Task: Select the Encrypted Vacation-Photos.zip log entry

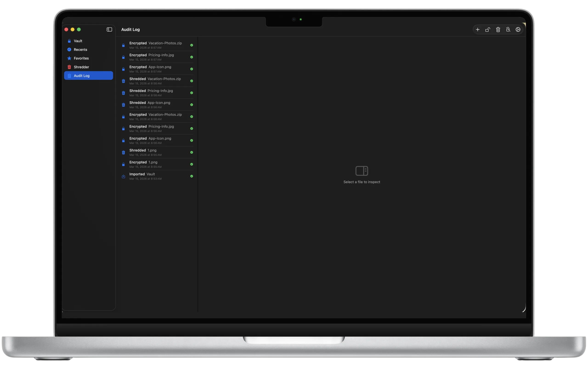Action: point(157,45)
